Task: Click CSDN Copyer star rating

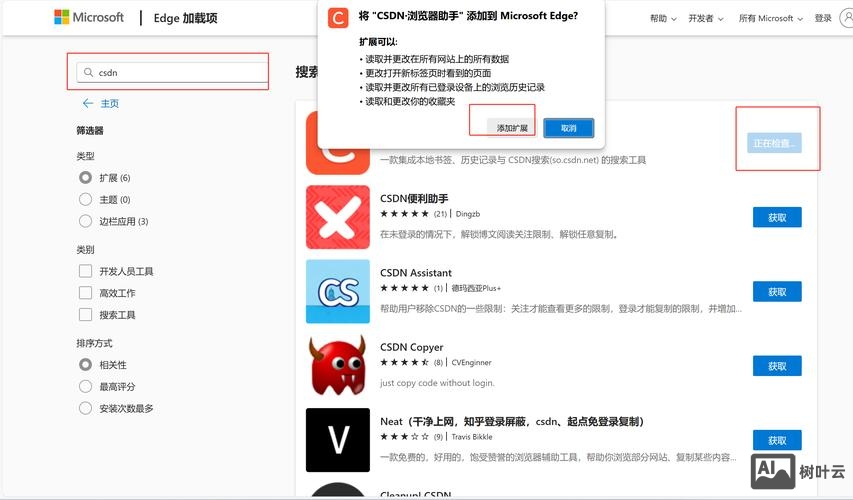Action: pyautogui.click(x=404, y=362)
